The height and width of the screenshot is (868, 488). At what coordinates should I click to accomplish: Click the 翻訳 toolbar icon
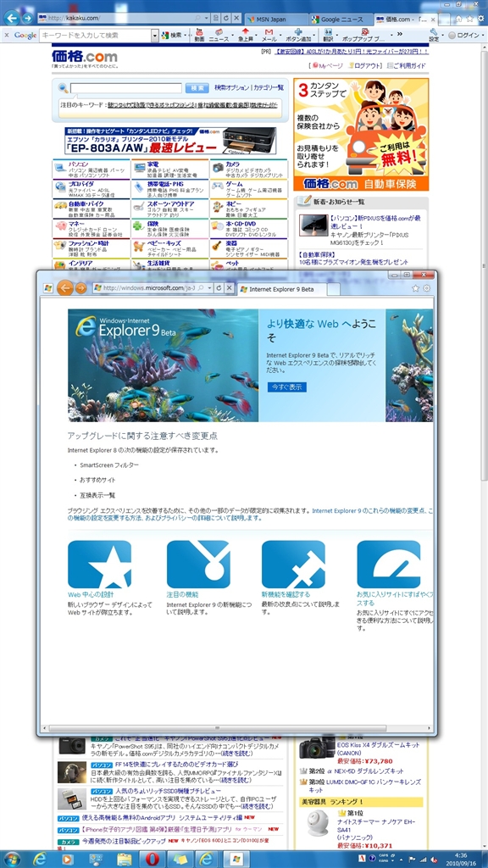pos(328,35)
